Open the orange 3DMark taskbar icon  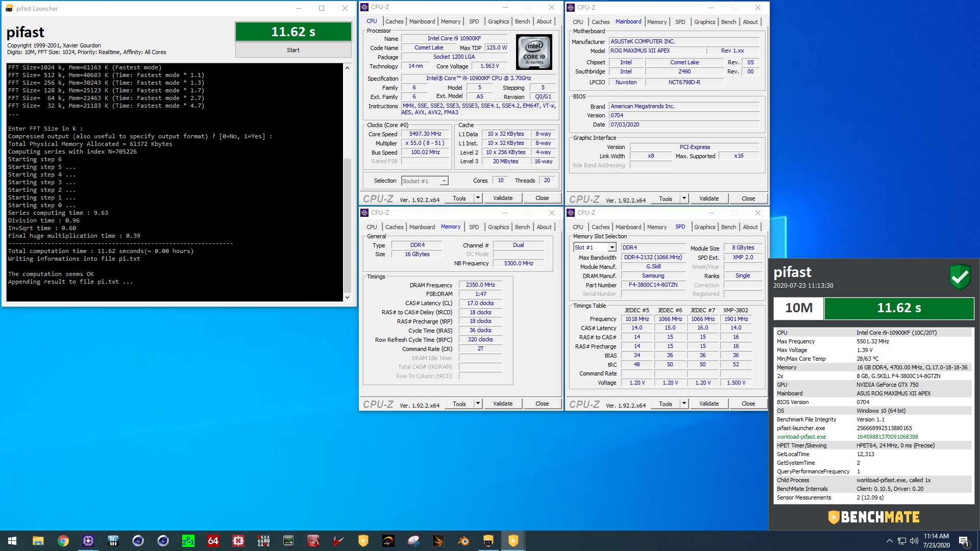click(x=438, y=541)
